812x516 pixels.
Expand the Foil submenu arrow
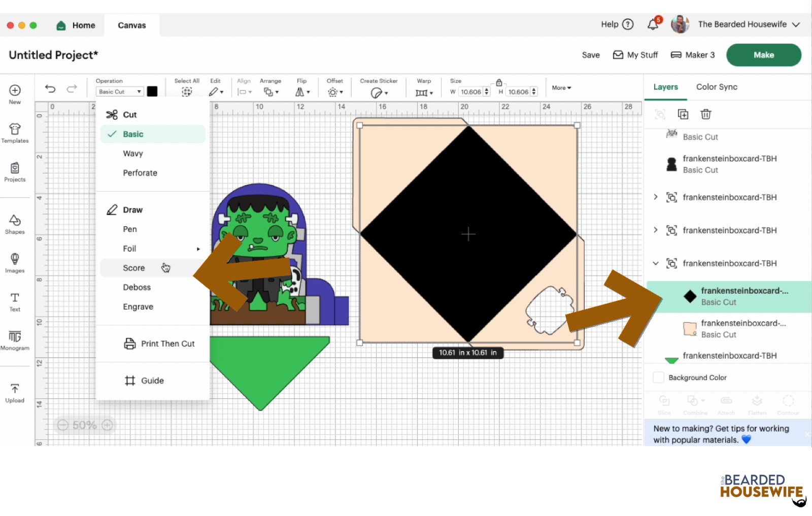tap(198, 249)
